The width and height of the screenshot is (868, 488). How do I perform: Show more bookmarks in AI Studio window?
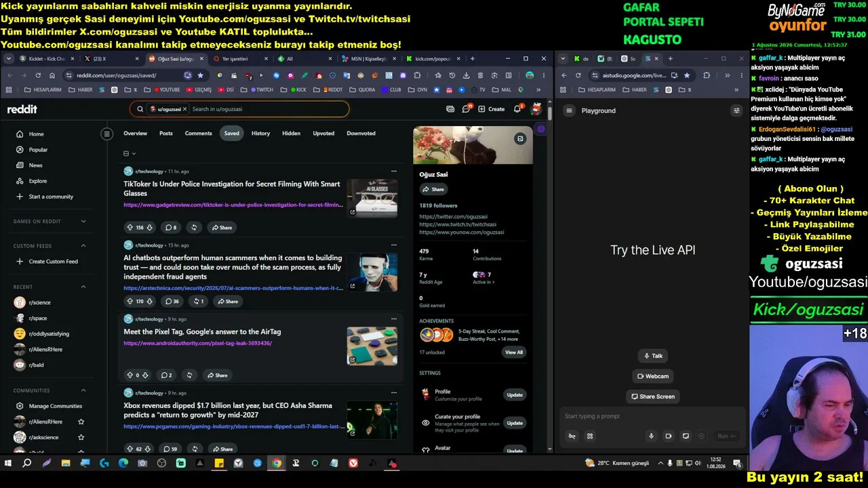coord(736,89)
